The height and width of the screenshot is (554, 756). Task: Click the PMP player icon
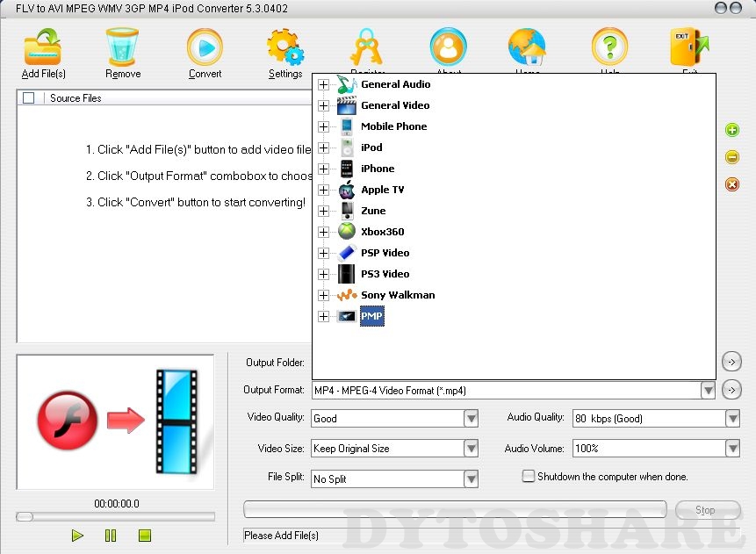pos(346,316)
